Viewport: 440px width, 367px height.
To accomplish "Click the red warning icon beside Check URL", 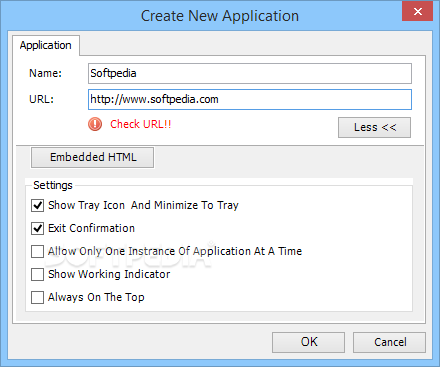I will point(95,124).
